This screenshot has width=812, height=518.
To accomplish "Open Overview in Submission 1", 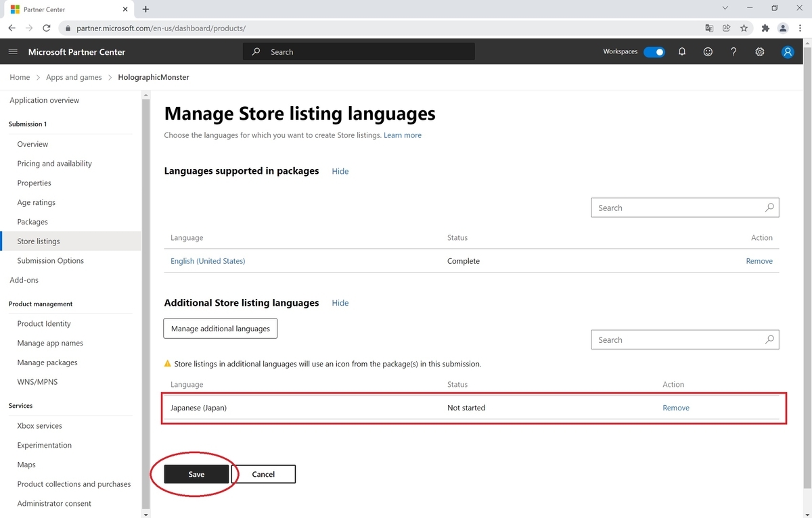I will [32, 144].
